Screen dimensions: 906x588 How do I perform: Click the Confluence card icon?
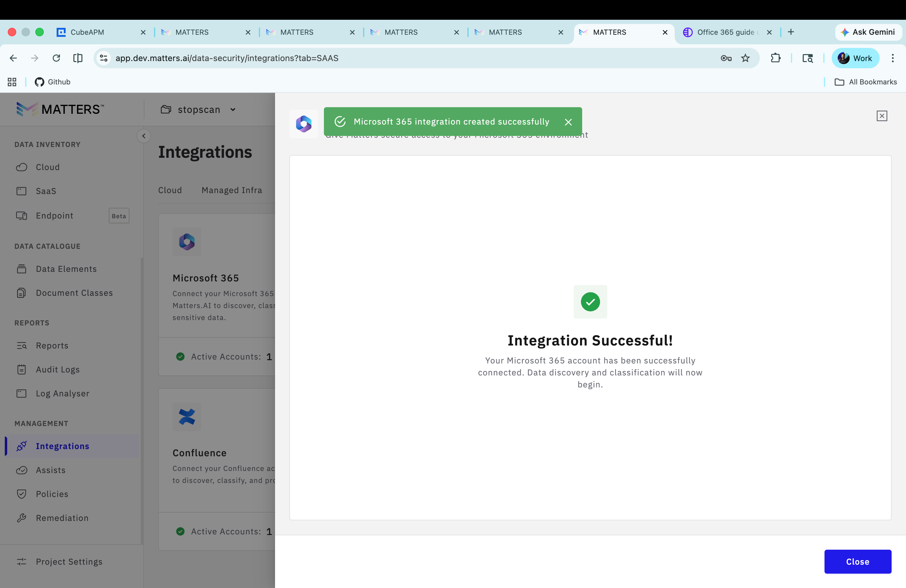coord(187,416)
